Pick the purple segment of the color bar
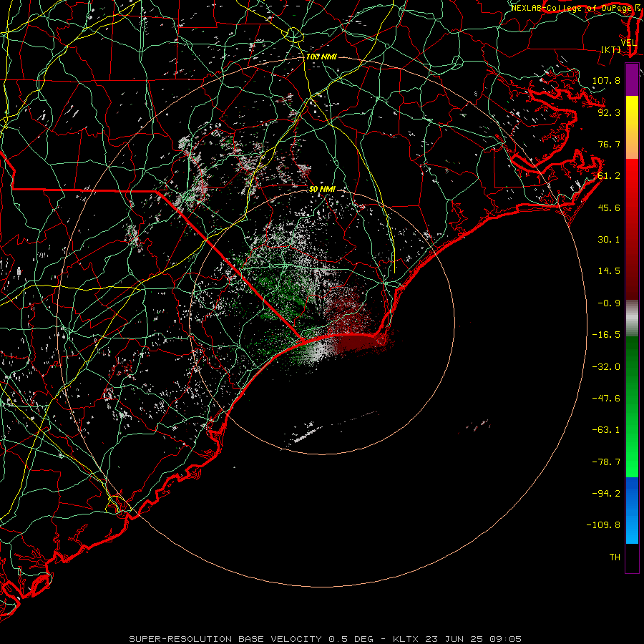 (x=632, y=79)
